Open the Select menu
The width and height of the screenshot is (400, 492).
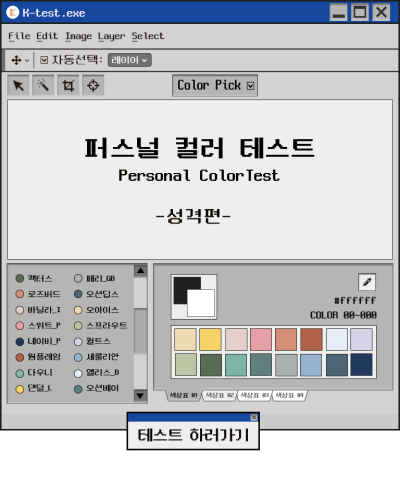[x=148, y=36]
